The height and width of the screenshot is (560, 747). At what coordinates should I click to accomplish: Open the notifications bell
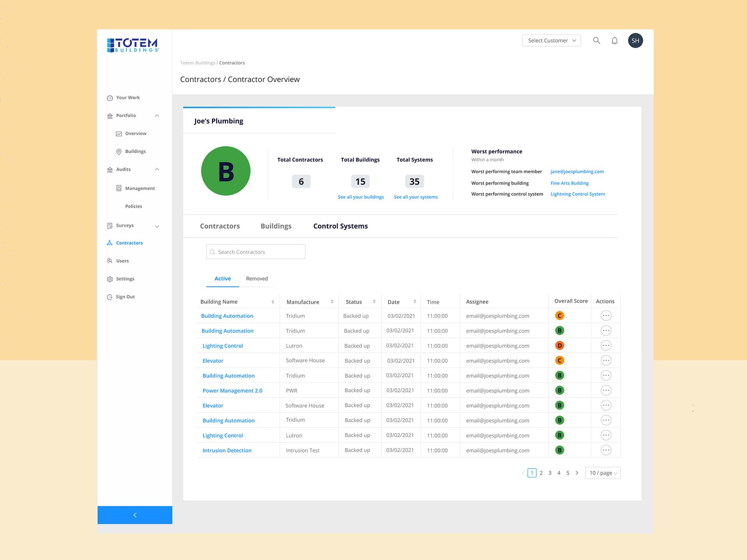[x=614, y=41]
